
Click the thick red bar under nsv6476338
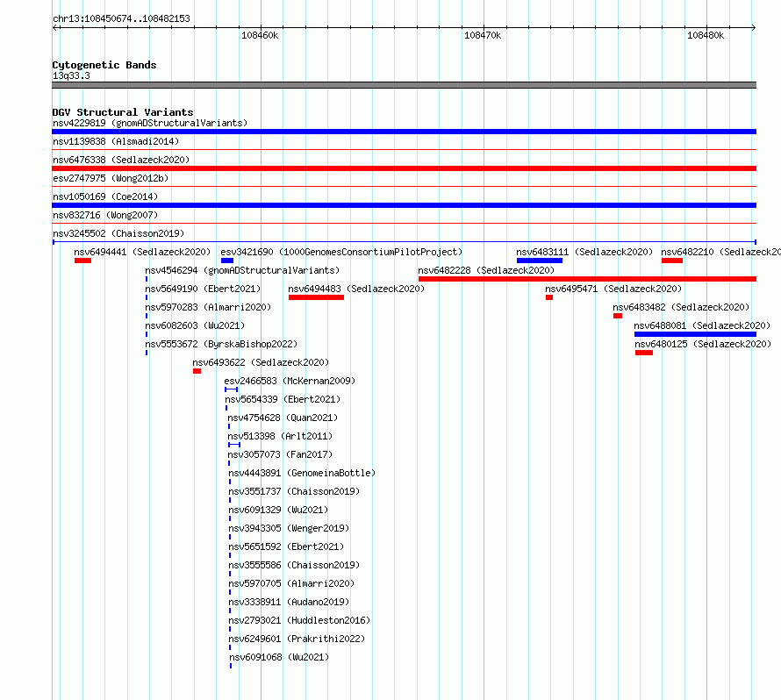click(x=404, y=168)
